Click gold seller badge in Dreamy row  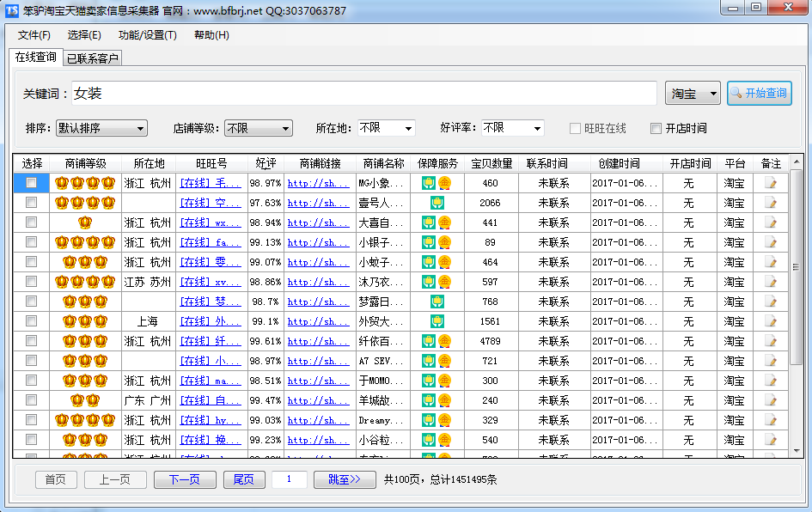point(444,420)
